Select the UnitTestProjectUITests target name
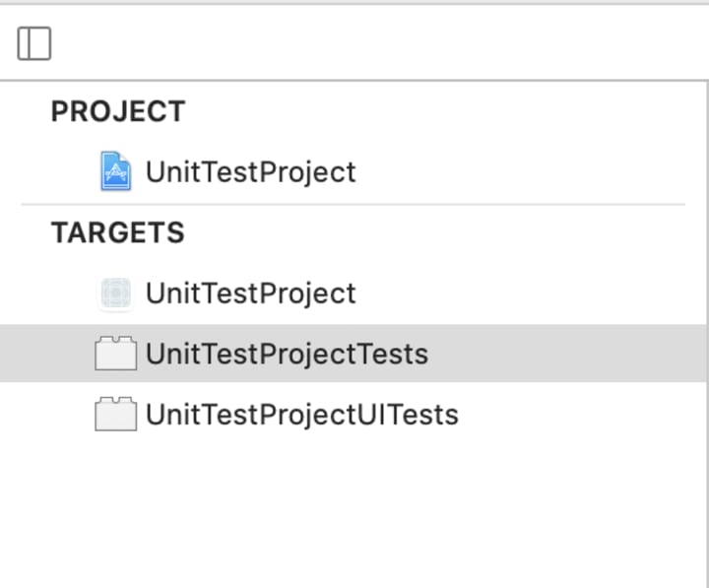 coord(301,415)
